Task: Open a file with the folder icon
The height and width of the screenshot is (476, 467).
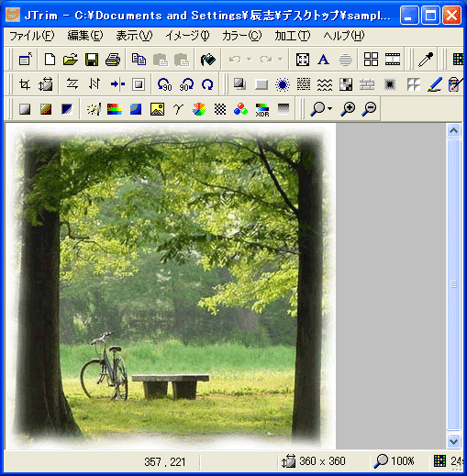Action: tap(71, 60)
